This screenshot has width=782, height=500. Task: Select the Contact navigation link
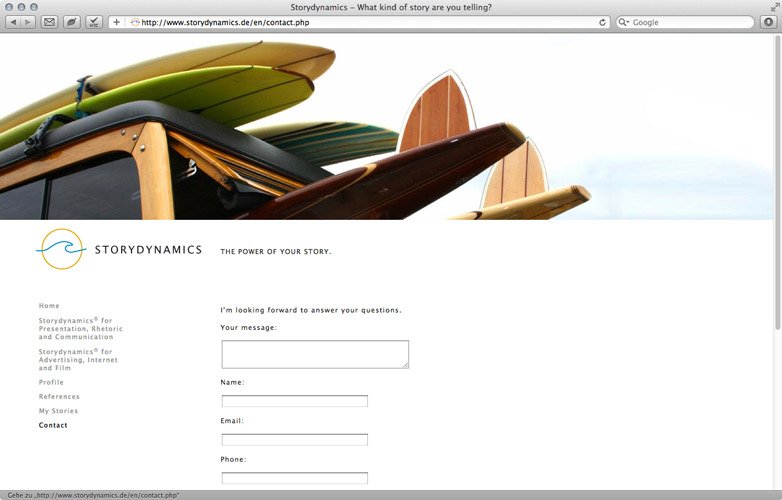tap(53, 425)
